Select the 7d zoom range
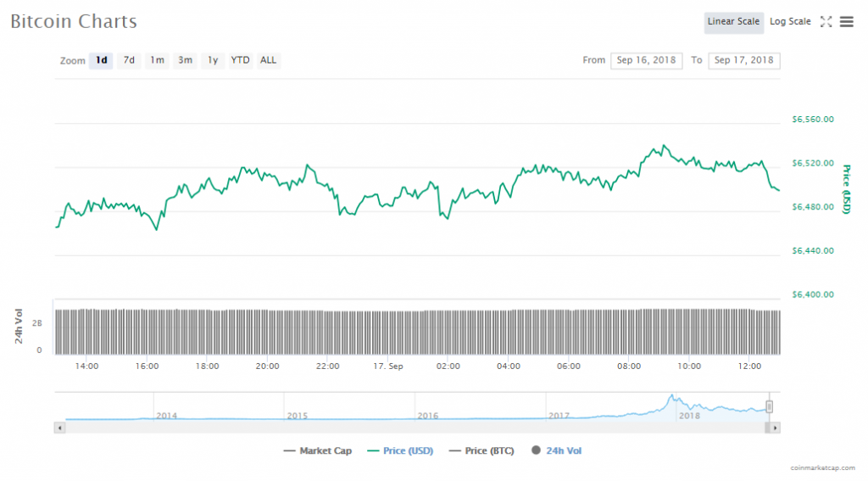This screenshot has width=868, height=481. point(129,60)
